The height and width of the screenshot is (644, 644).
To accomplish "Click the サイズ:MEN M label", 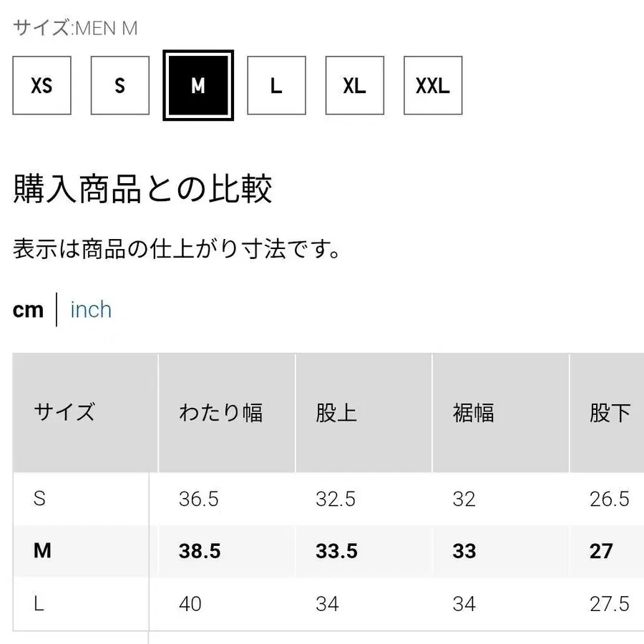I will tap(75, 29).
